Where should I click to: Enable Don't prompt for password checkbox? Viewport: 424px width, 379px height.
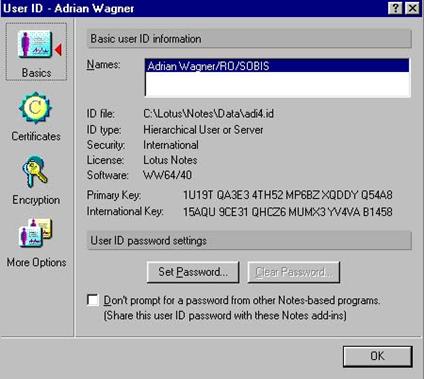(93, 300)
